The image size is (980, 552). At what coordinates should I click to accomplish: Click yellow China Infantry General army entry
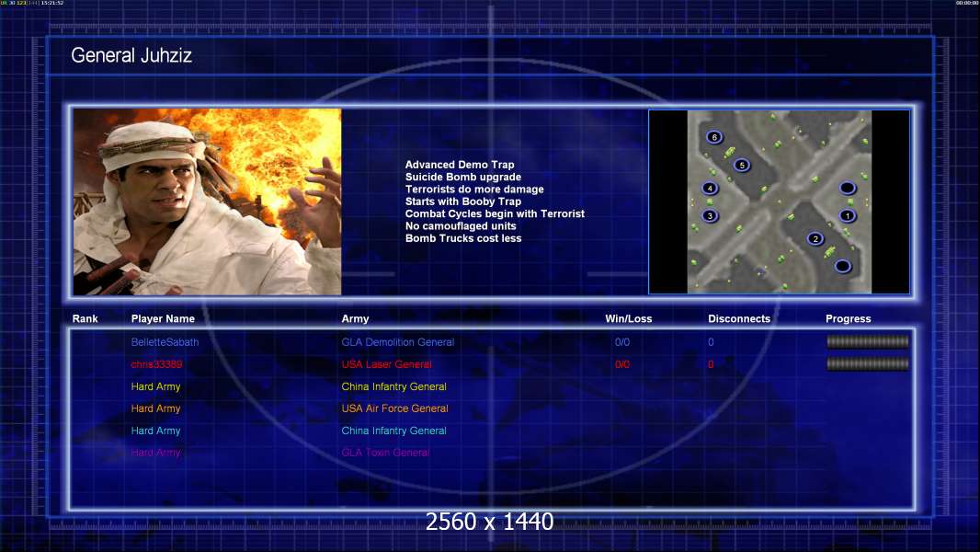coord(393,386)
